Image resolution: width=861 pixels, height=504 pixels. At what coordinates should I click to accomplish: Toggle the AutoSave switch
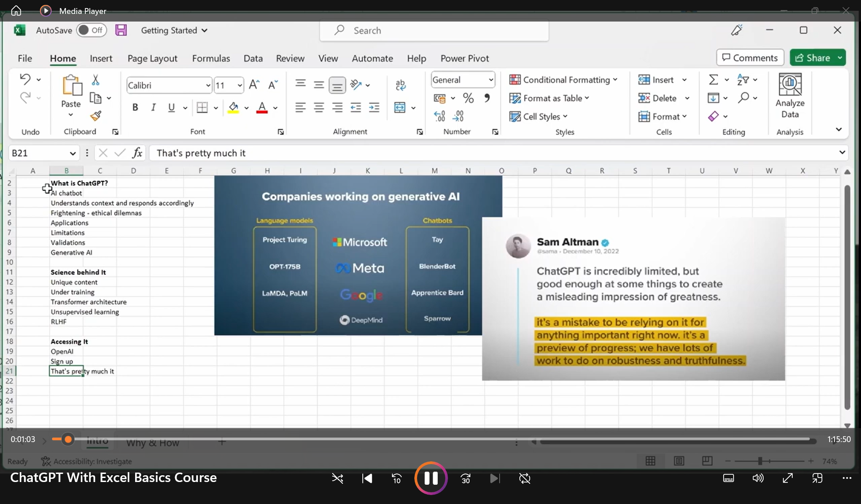(x=91, y=31)
